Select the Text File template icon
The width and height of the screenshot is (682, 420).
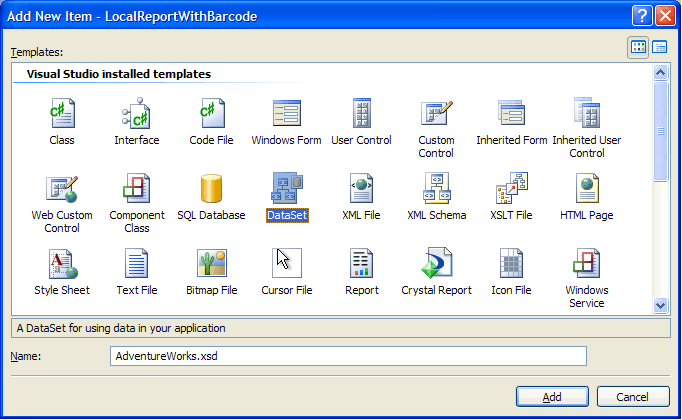point(137,263)
